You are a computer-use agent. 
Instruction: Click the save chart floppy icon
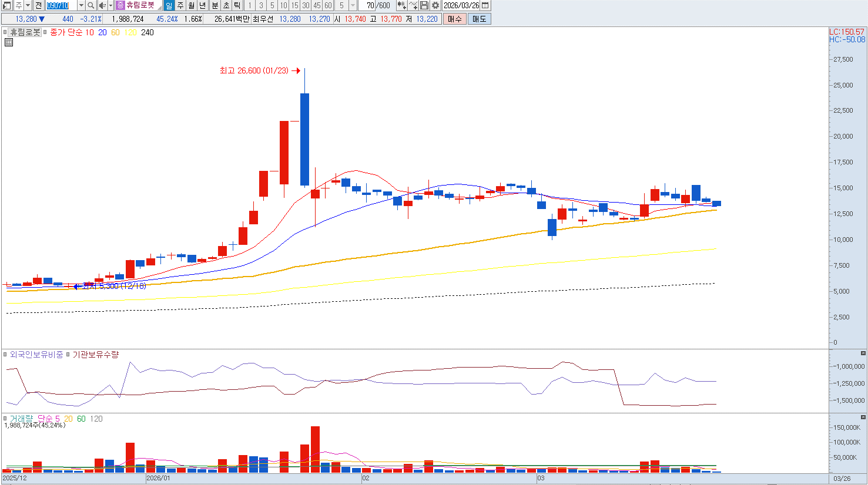pos(424,5)
